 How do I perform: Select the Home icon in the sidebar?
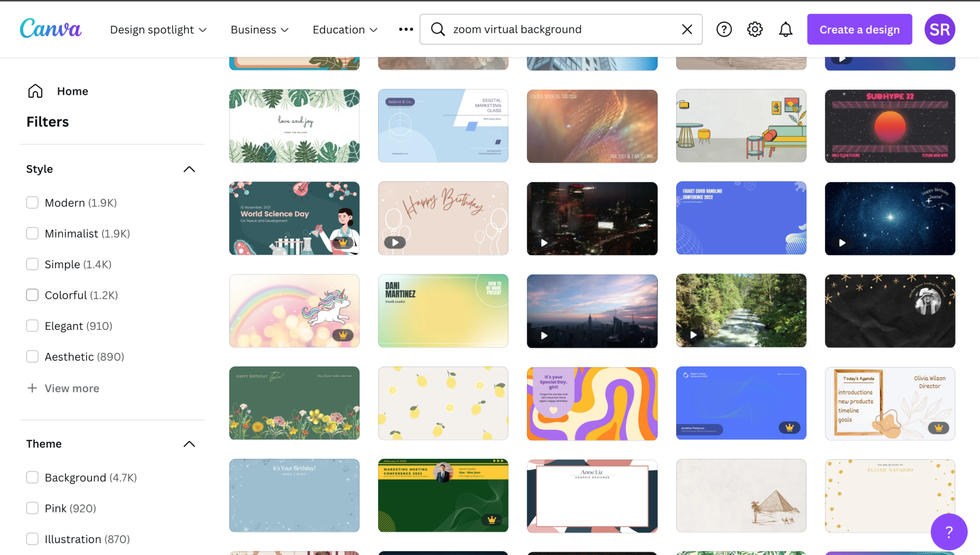(35, 91)
